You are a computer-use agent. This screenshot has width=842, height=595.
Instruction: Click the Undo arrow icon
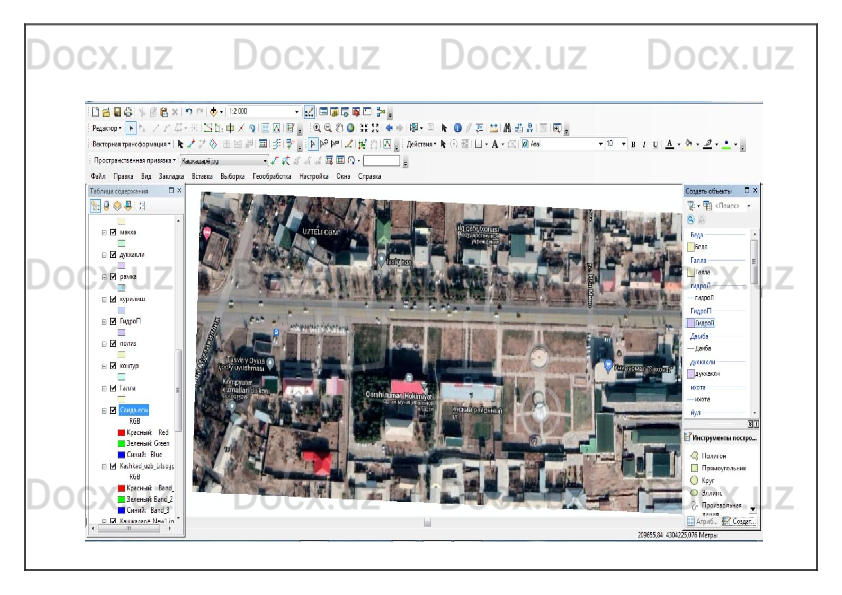tap(189, 111)
